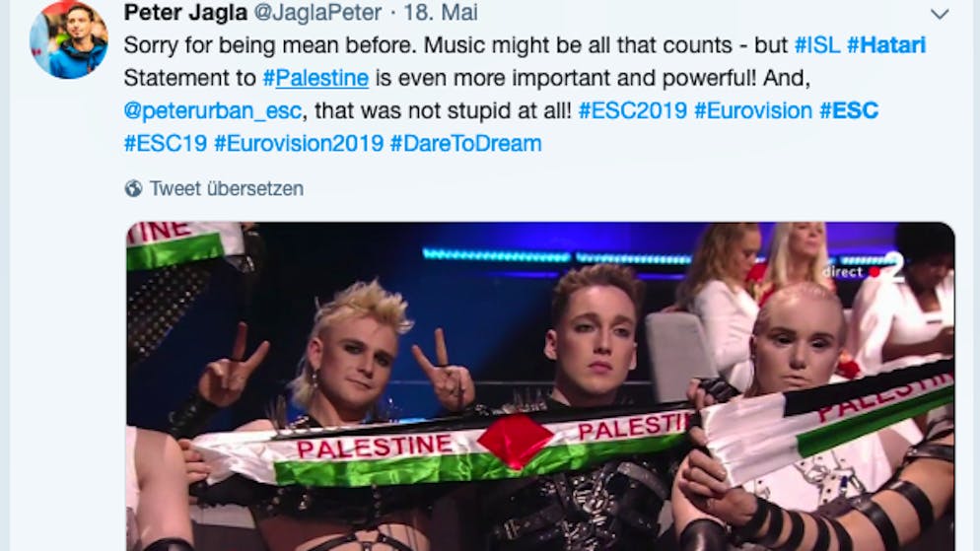
Task: Click the #Eurovision hashtag
Action: pos(753,110)
